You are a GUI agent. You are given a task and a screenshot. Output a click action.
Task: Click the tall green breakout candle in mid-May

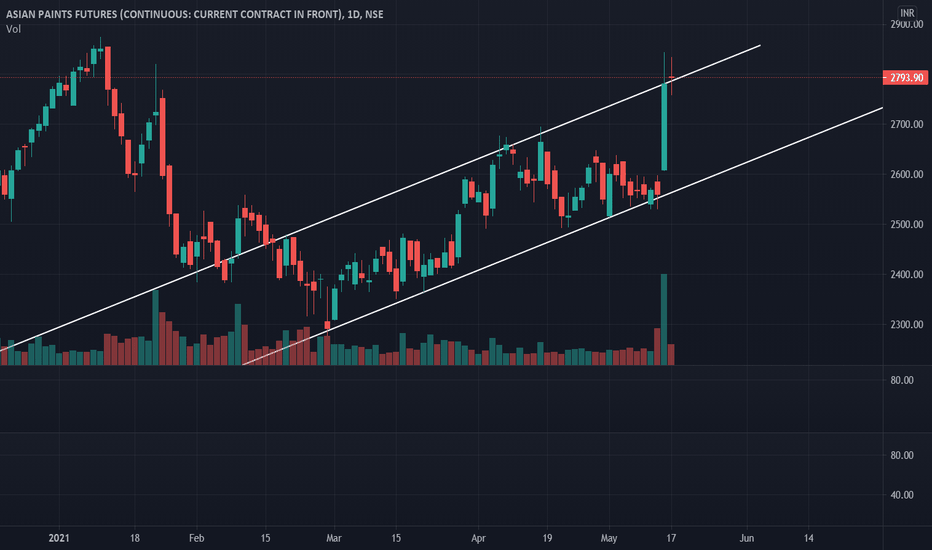coord(664,127)
